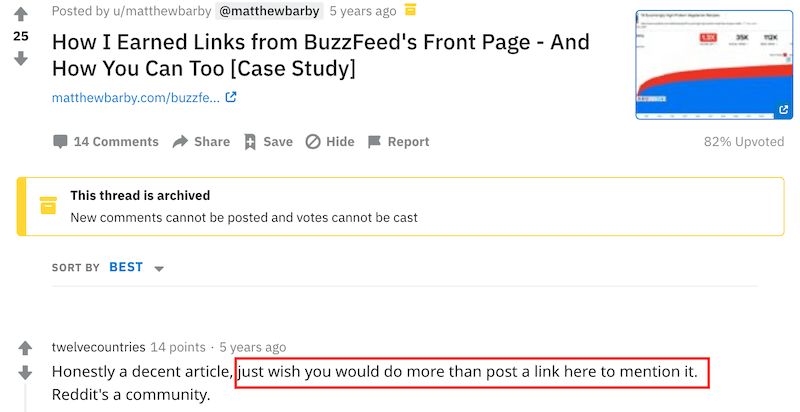Upvote twelvecountries' comment
Viewport: 800px width, 412px height.
[25, 348]
